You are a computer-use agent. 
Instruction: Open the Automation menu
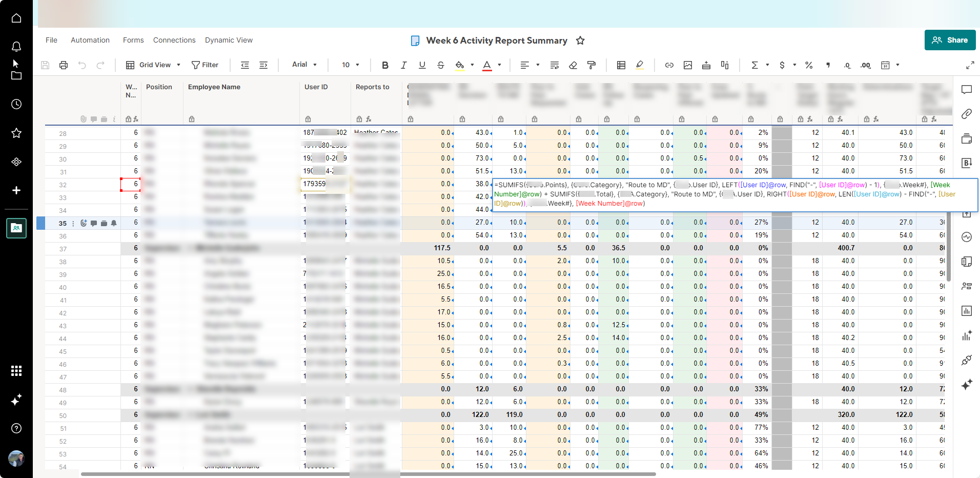click(x=90, y=40)
